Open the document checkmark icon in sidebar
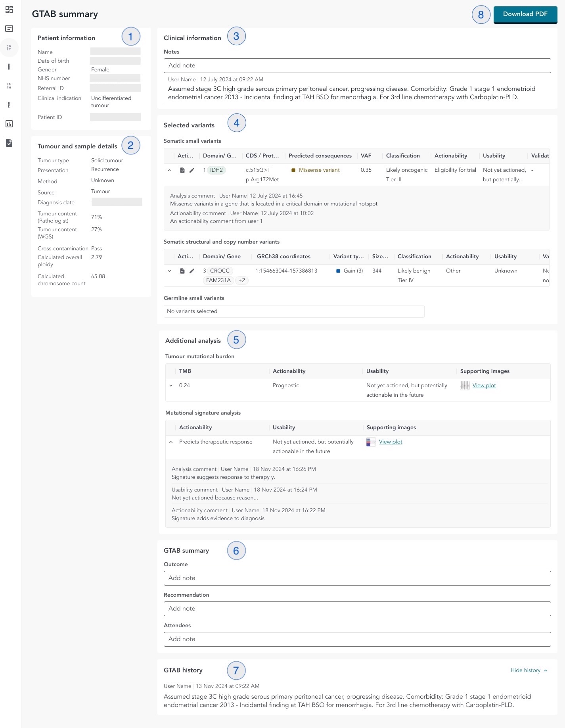Screen dimensions: 565x728 9,143
